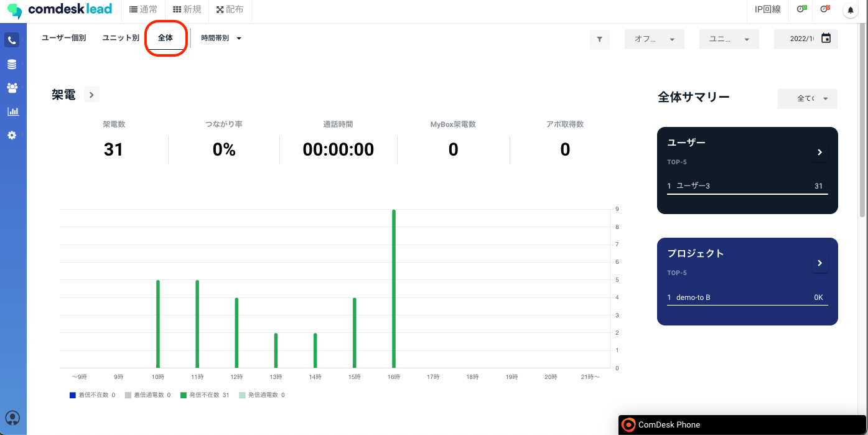868x435 pixels.
Task: Click the phone icon in left sidebar
Action: click(12, 40)
